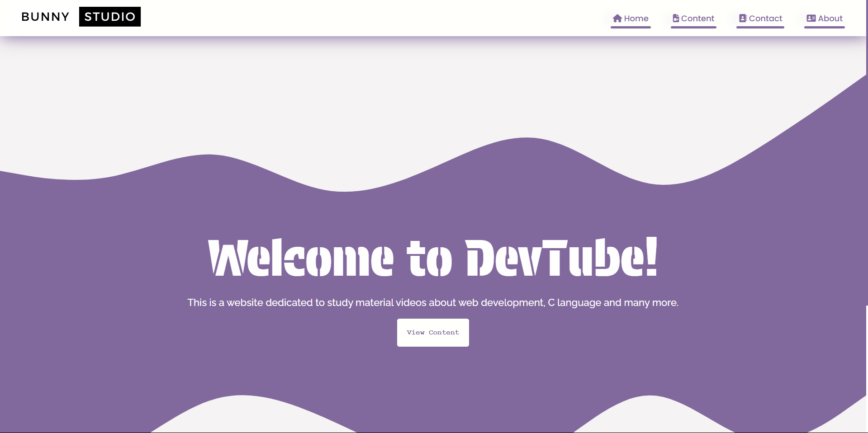
Task: Click the underline bar beneath Home
Action: [x=631, y=28]
